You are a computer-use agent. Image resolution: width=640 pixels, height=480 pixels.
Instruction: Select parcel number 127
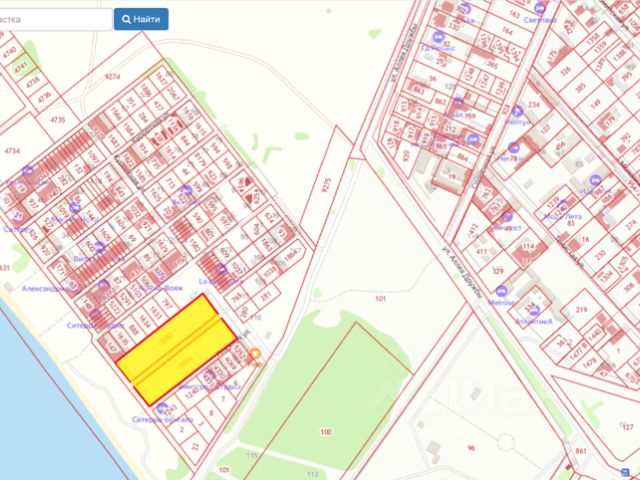click(628, 427)
